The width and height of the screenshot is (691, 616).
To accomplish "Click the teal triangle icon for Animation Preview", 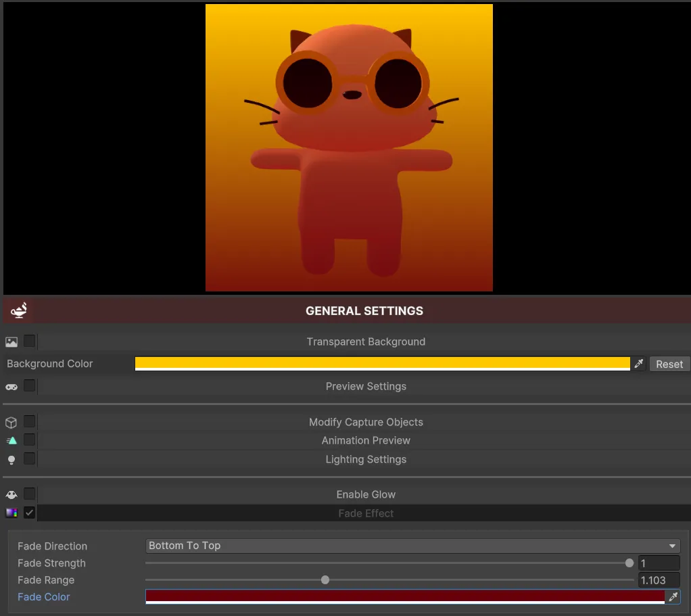I will pos(11,440).
